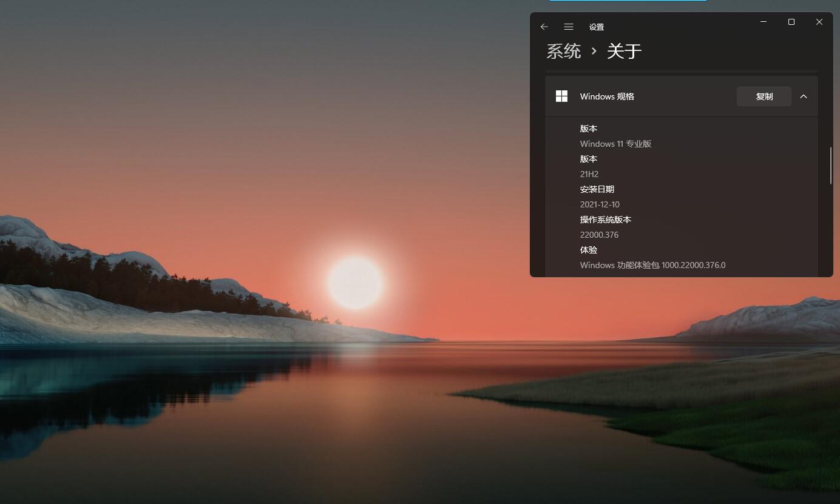
Task: Collapse the Windows 规格 section with chevron
Action: click(804, 96)
